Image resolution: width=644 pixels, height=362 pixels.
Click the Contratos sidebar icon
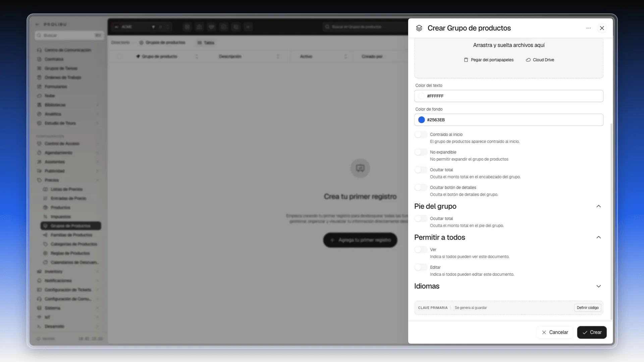(x=39, y=59)
